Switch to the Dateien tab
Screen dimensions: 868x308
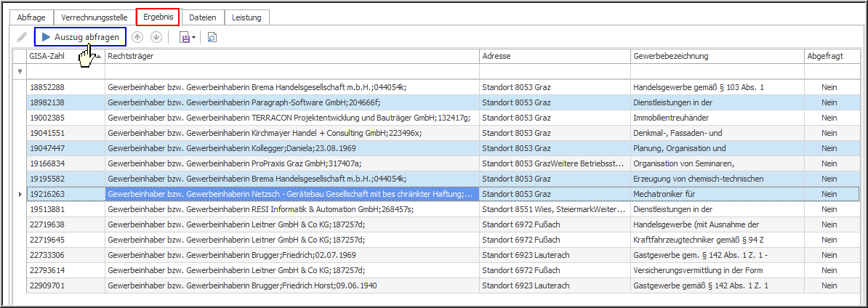coord(203,17)
